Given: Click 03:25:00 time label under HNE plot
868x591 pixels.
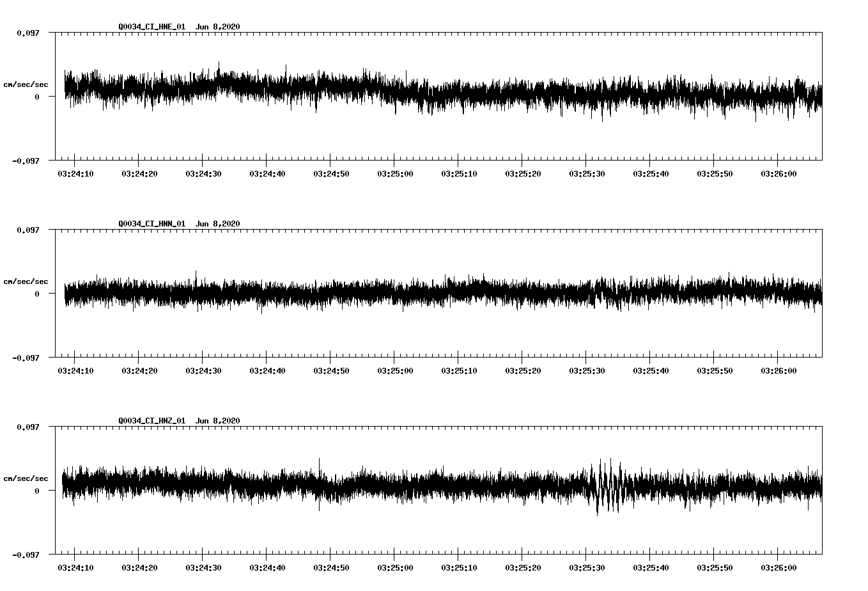Looking at the screenshot, I should (x=395, y=174).
